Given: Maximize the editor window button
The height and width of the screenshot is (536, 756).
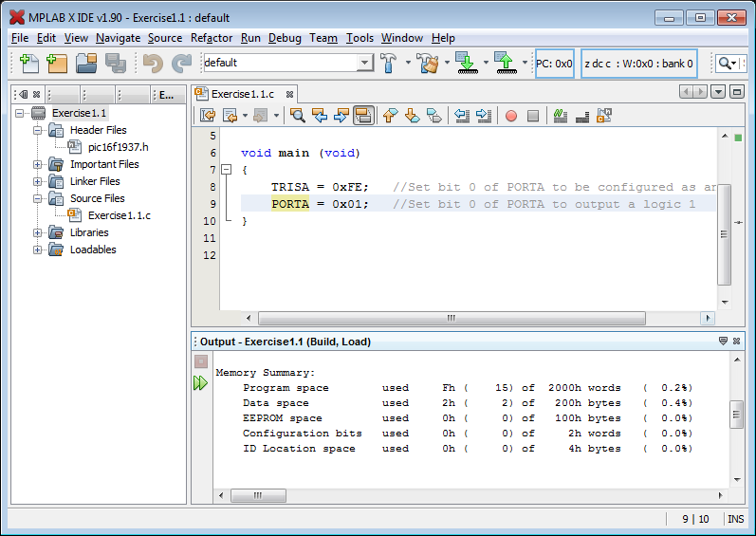Looking at the screenshot, I should coord(737,92).
